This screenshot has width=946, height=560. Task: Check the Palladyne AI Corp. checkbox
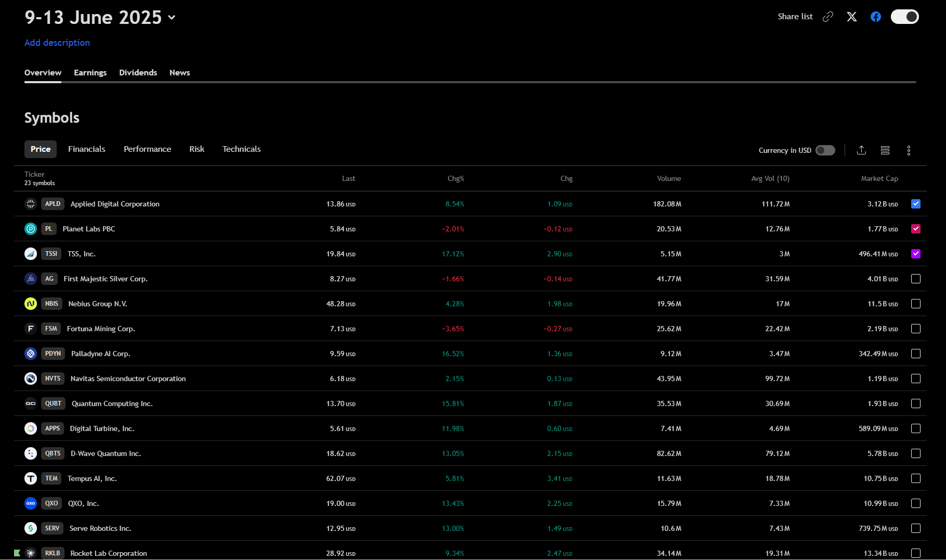pyautogui.click(x=916, y=354)
